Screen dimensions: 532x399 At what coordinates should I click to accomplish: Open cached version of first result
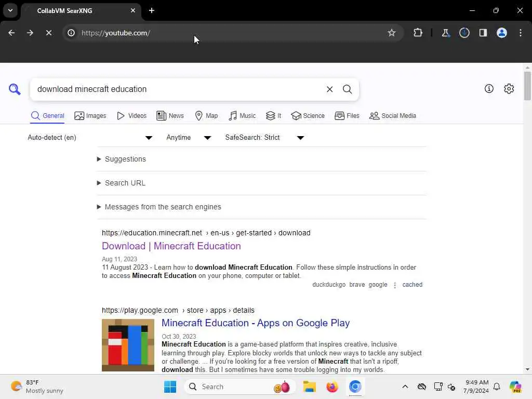412,285
